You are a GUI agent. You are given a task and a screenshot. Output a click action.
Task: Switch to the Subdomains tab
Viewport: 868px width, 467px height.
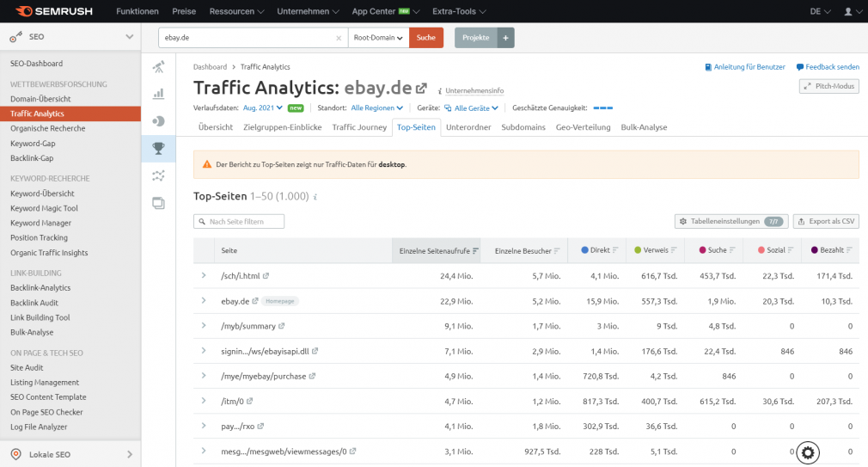point(523,127)
